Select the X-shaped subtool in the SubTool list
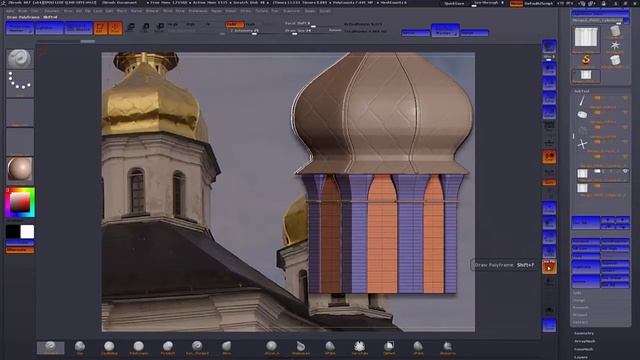640x360 pixels. (582, 144)
